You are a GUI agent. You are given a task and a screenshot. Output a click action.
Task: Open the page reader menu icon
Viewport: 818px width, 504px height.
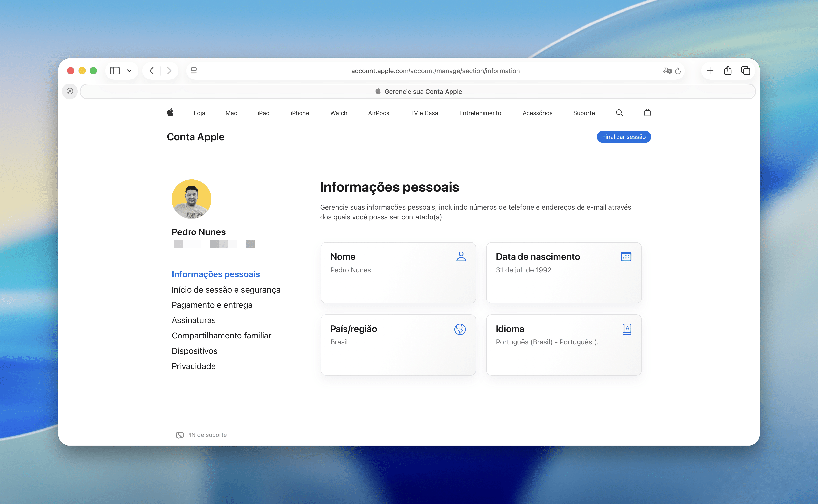point(194,71)
